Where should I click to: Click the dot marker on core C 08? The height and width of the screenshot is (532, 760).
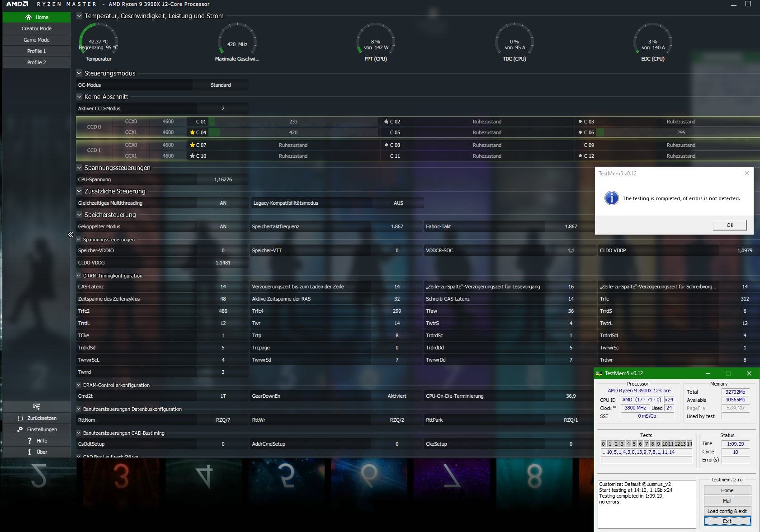[386, 145]
